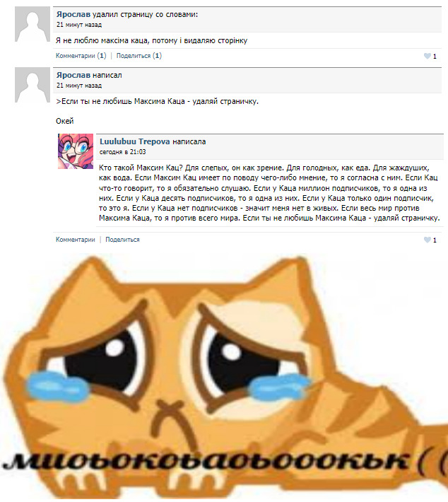Open Ярослав's avatar on the second post

(x=33, y=85)
